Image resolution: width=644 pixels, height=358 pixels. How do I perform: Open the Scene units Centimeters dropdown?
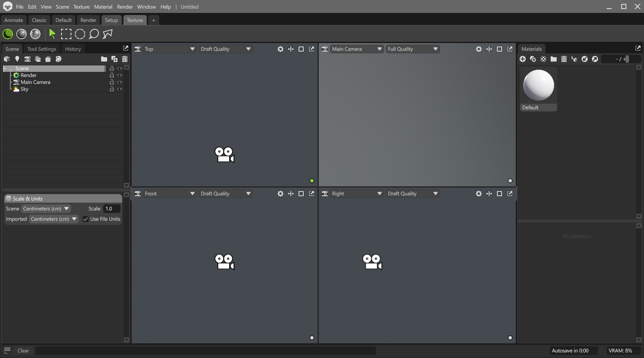[46, 208]
